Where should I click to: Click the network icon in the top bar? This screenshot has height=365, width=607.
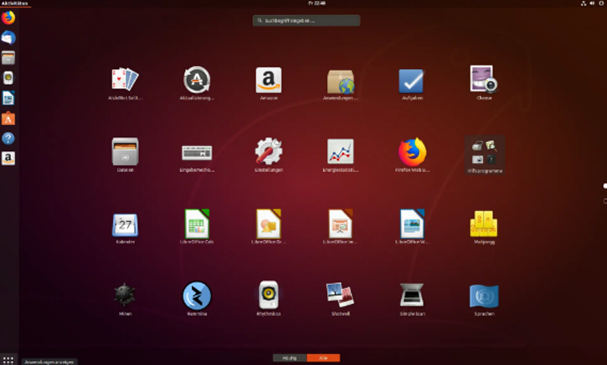(583, 3)
